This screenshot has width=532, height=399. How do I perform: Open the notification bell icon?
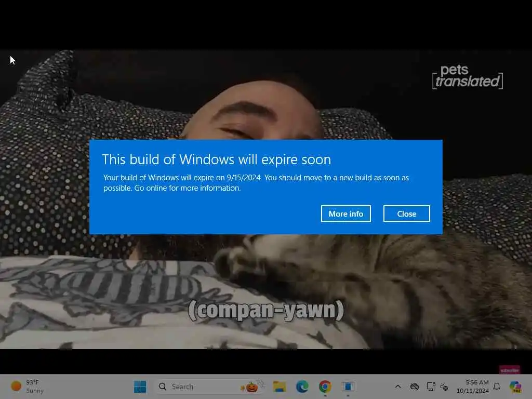497,387
